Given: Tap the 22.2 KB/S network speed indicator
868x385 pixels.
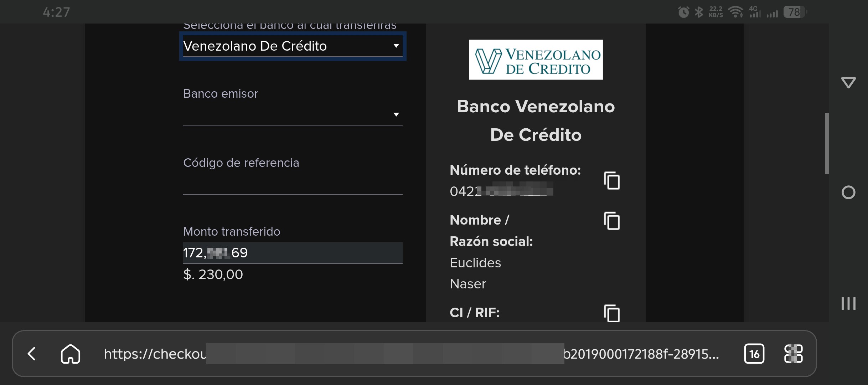Looking at the screenshot, I should tap(715, 12).
